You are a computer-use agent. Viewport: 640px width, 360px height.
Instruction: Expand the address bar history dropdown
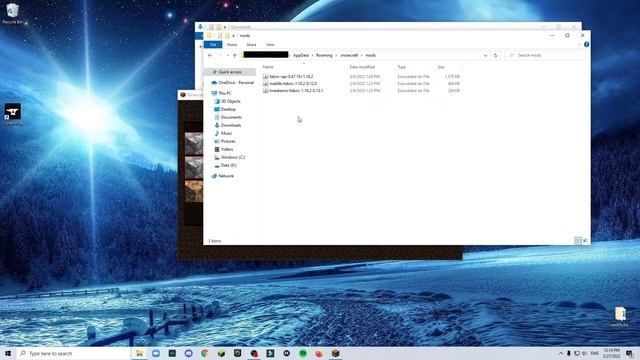485,55
